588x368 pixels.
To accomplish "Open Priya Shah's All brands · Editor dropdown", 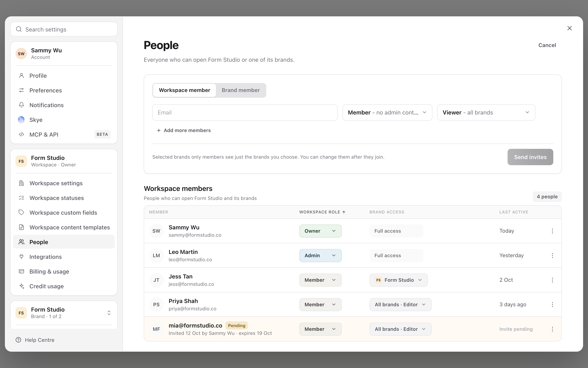I will [400, 304].
